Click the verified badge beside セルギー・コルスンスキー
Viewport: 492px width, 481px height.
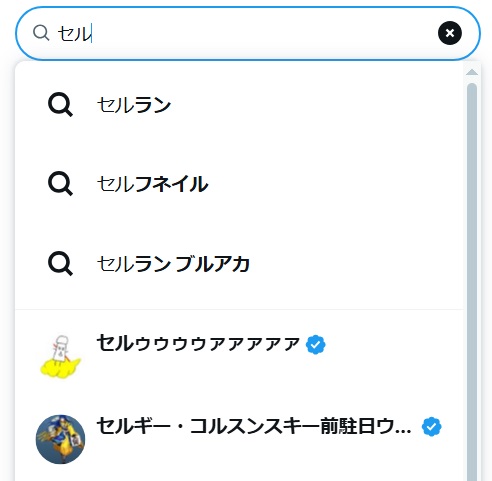click(432, 426)
